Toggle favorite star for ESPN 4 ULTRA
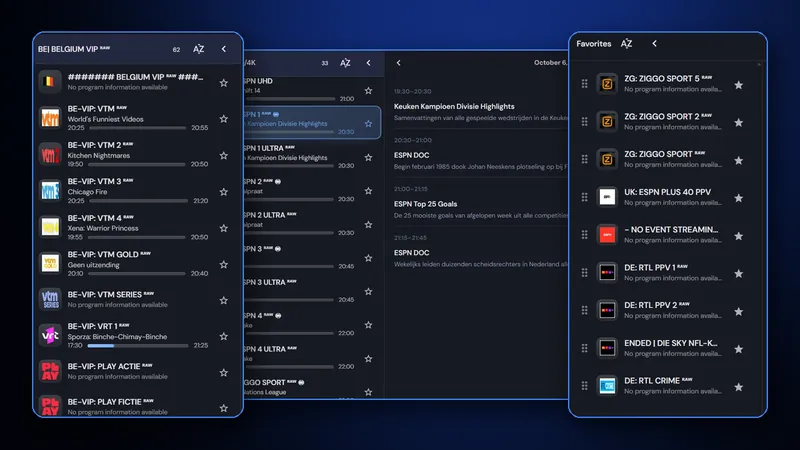The height and width of the screenshot is (450, 800). tap(368, 359)
